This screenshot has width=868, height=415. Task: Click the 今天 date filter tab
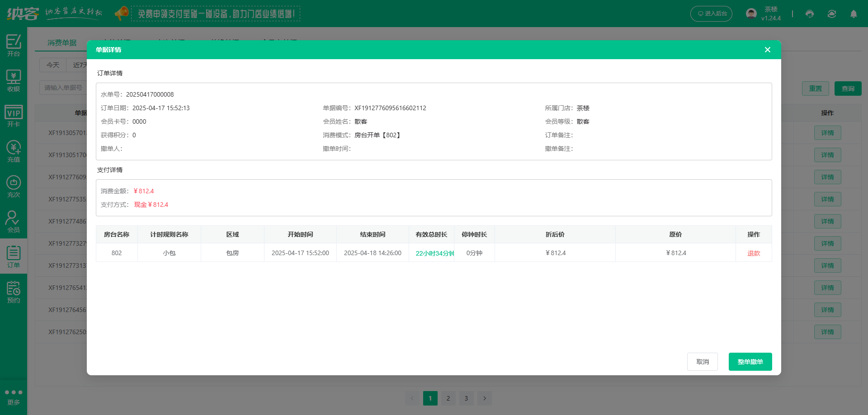click(x=53, y=65)
